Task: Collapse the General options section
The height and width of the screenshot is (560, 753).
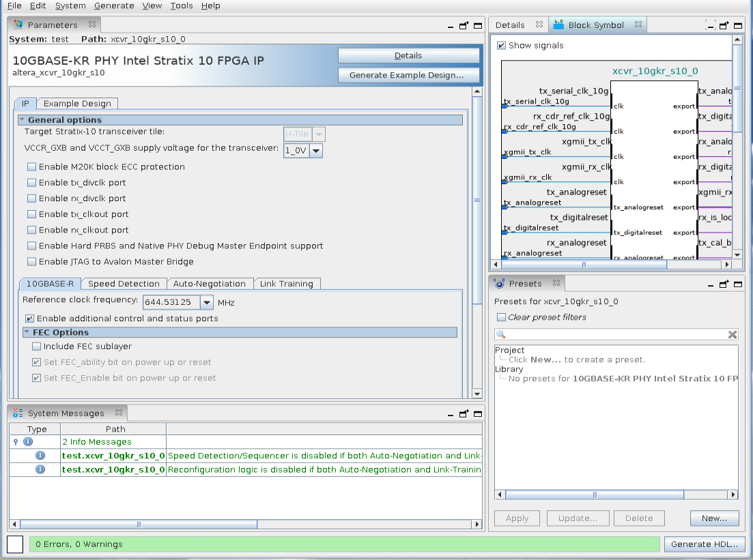Action: click(22, 119)
